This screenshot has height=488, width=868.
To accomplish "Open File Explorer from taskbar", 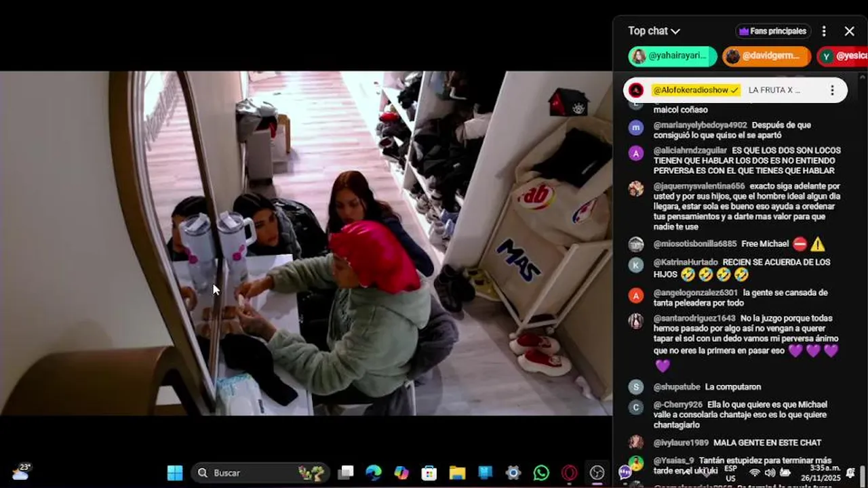I will 457,472.
